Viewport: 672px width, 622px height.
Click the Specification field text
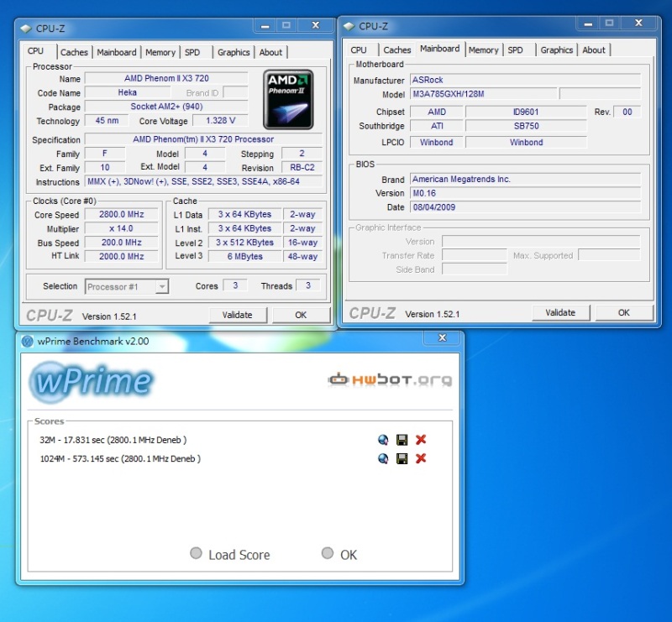203,139
